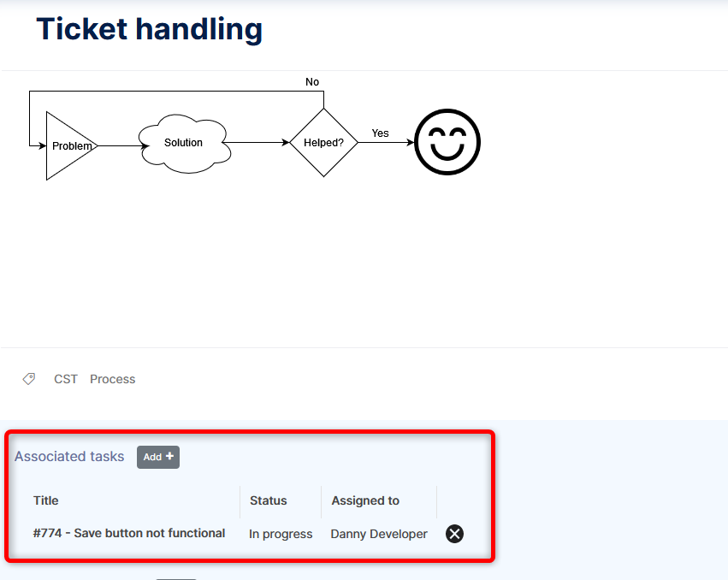Click the Yes label in the diagram
This screenshot has height=580, width=728.
pyautogui.click(x=380, y=133)
